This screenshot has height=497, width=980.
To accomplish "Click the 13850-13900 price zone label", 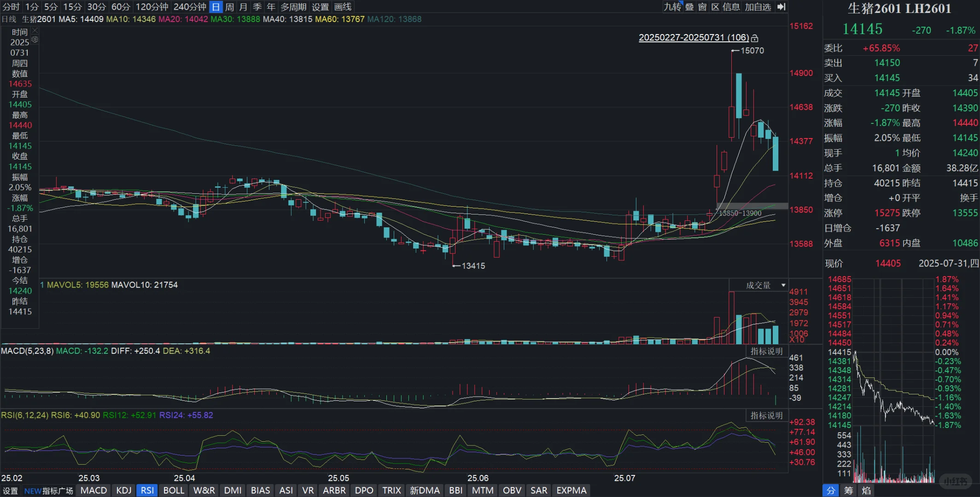I will point(740,213).
